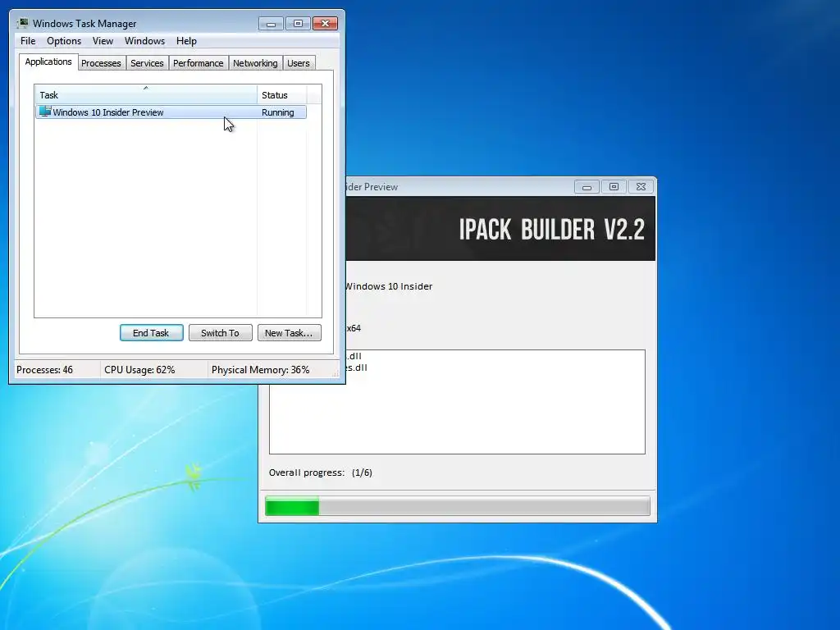The image size is (840, 630).
Task: Switch to the Services tab
Action: coord(147,63)
